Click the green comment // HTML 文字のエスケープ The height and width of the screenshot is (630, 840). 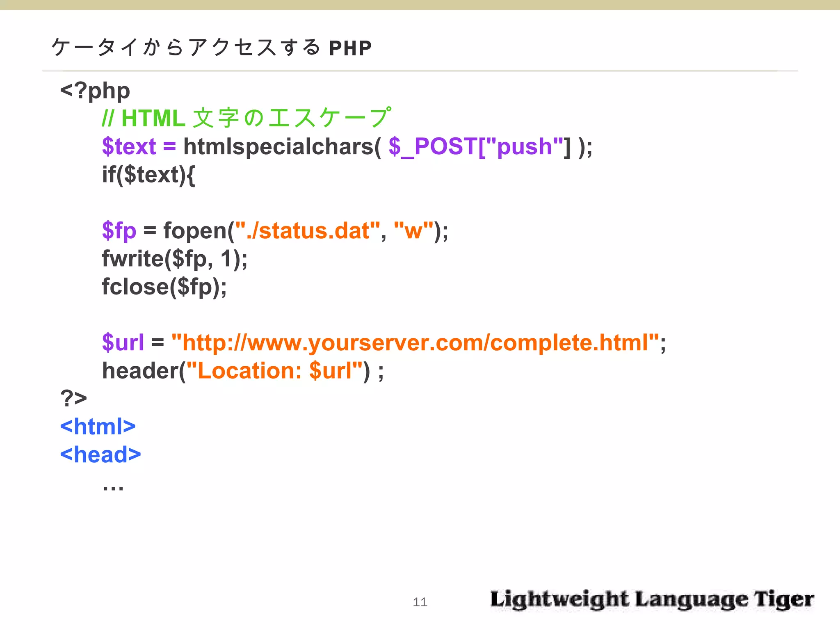(247, 118)
